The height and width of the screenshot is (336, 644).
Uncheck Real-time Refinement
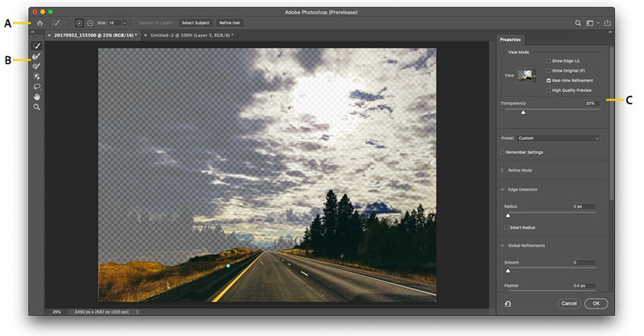coord(548,81)
